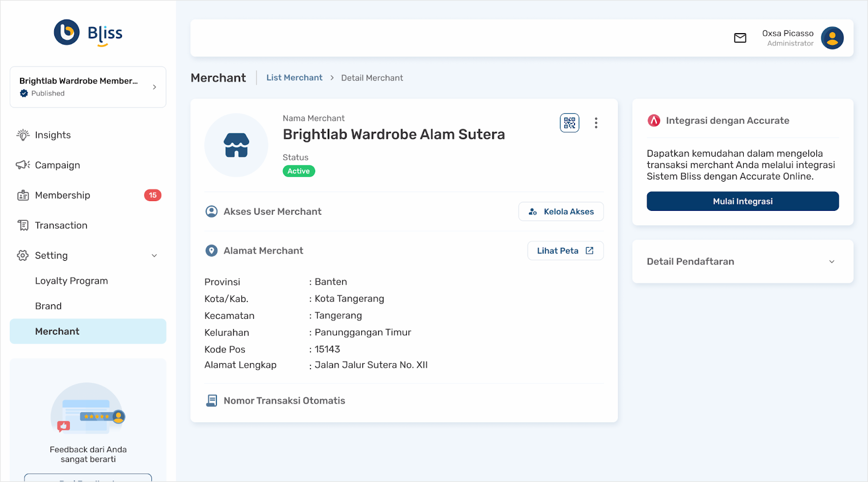The image size is (868, 482).
Task: Click the Bliss logo
Action: tap(88, 33)
